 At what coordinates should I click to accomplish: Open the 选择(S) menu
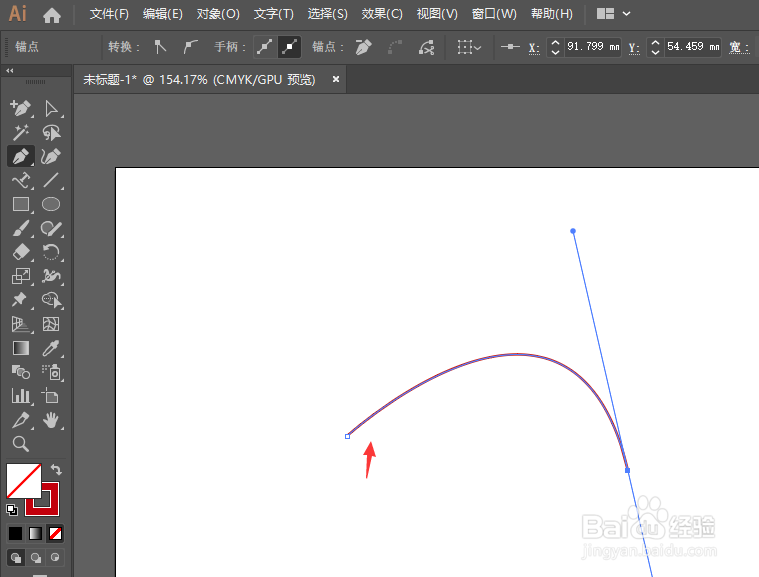pos(327,14)
